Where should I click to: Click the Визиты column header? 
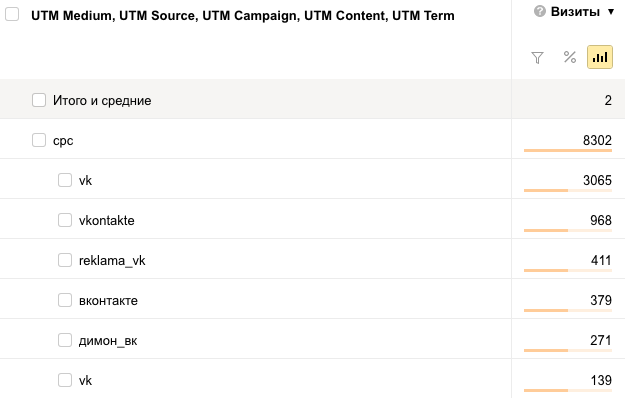tap(575, 12)
